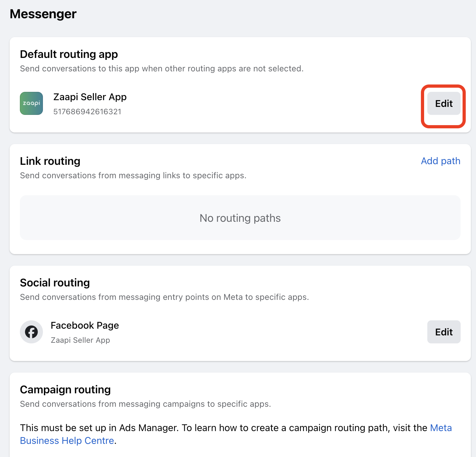The width and height of the screenshot is (476, 457).
Task: Click the Messenger page heading
Action: pyautogui.click(x=43, y=14)
